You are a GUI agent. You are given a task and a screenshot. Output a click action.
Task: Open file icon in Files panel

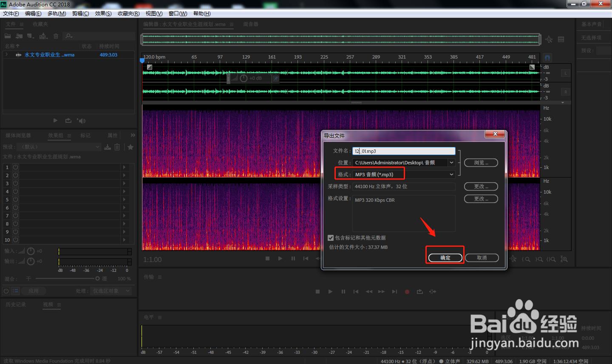point(8,36)
